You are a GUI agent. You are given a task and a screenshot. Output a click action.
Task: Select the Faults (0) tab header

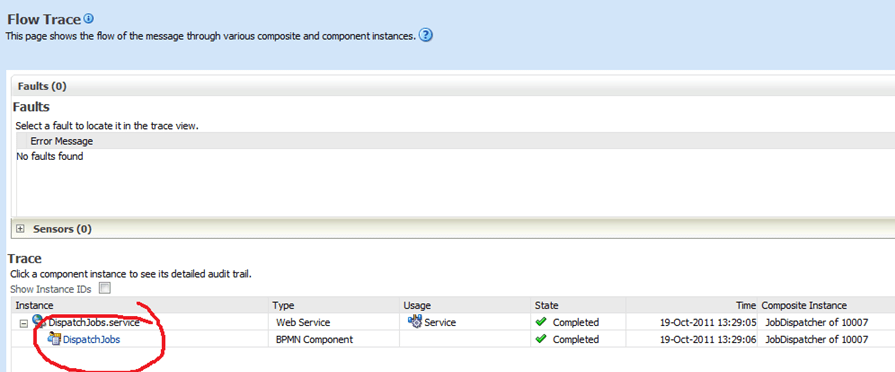[42, 87]
